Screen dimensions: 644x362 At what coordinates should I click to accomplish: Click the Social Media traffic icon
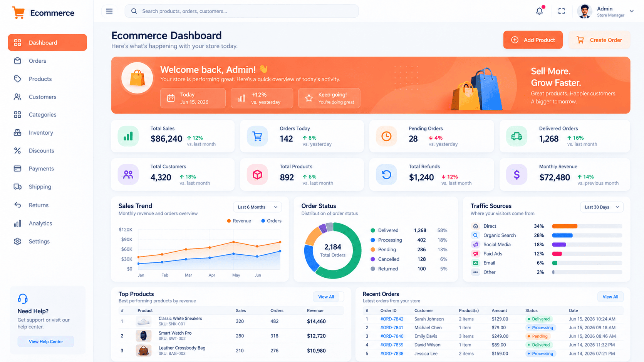click(476, 244)
